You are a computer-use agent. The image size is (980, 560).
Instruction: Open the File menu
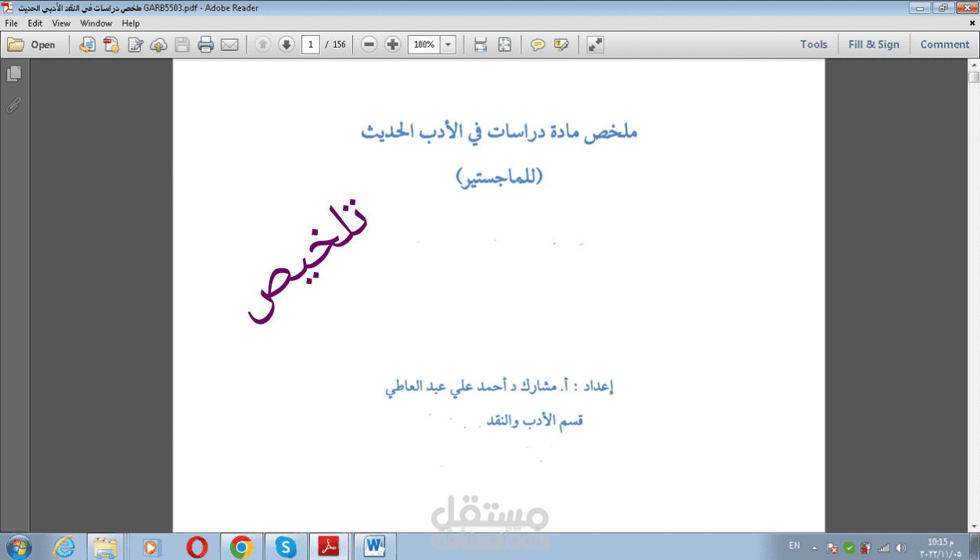tap(11, 23)
